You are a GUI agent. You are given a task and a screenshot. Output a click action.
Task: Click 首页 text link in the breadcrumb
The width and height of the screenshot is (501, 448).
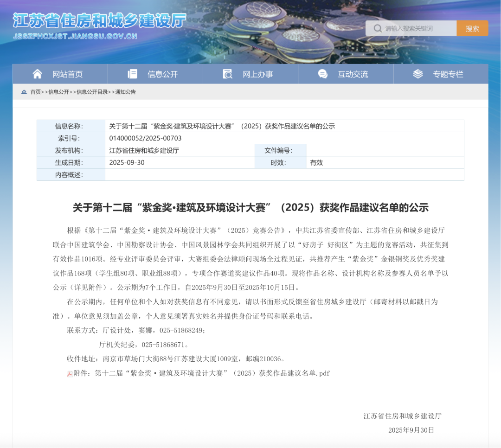35,92
